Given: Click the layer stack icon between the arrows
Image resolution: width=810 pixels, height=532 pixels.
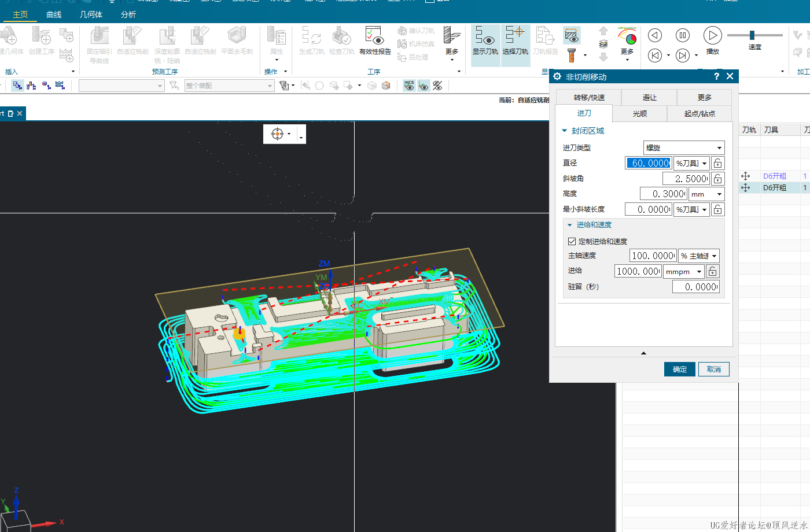Looking at the screenshot, I should [603, 44].
